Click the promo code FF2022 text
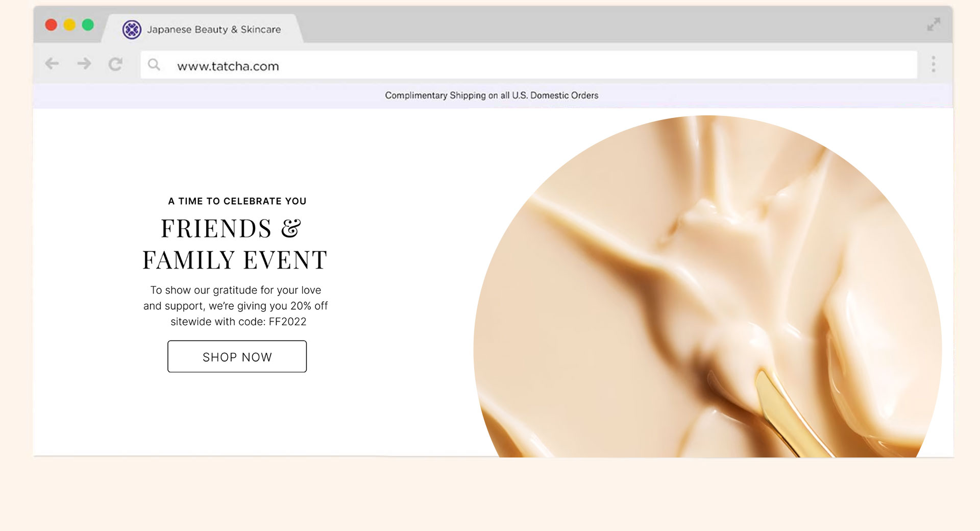The image size is (980, 531). point(287,322)
